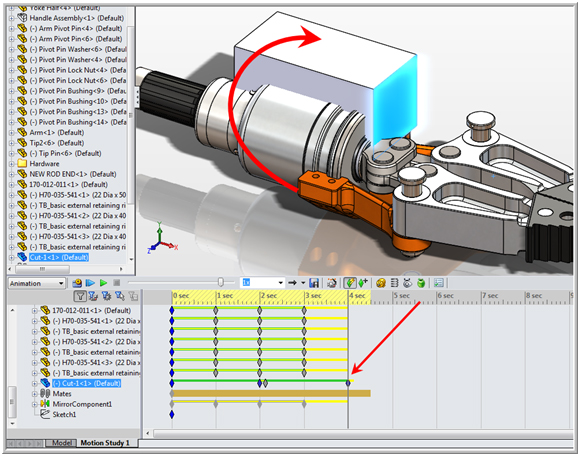Click Play from Start button
This screenshot has width=580, height=456.
[90, 283]
